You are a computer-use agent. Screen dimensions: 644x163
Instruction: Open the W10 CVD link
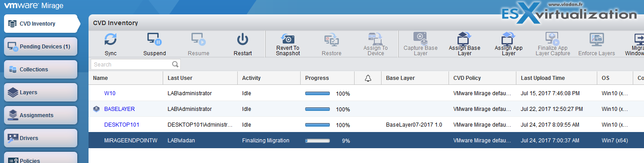tap(110, 93)
